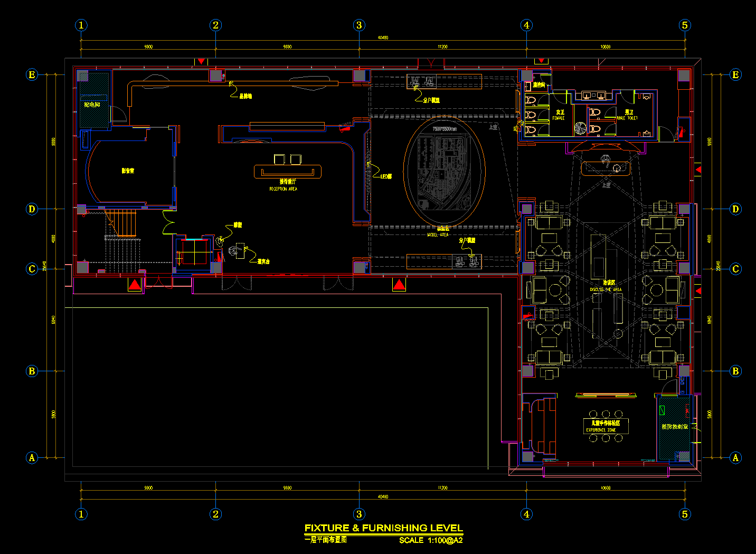
Task: Select the 迎宾台 callout label
Action: 263,261
